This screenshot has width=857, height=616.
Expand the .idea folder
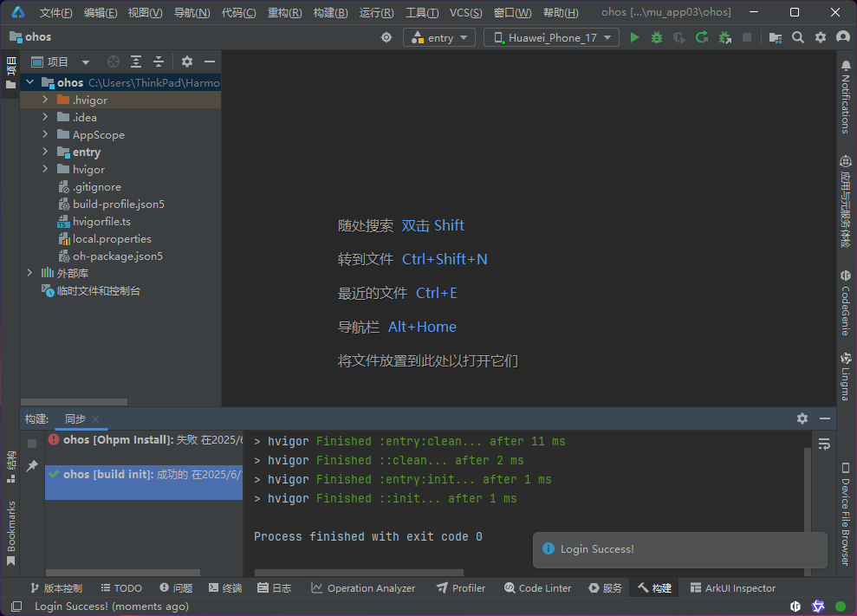click(45, 117)
